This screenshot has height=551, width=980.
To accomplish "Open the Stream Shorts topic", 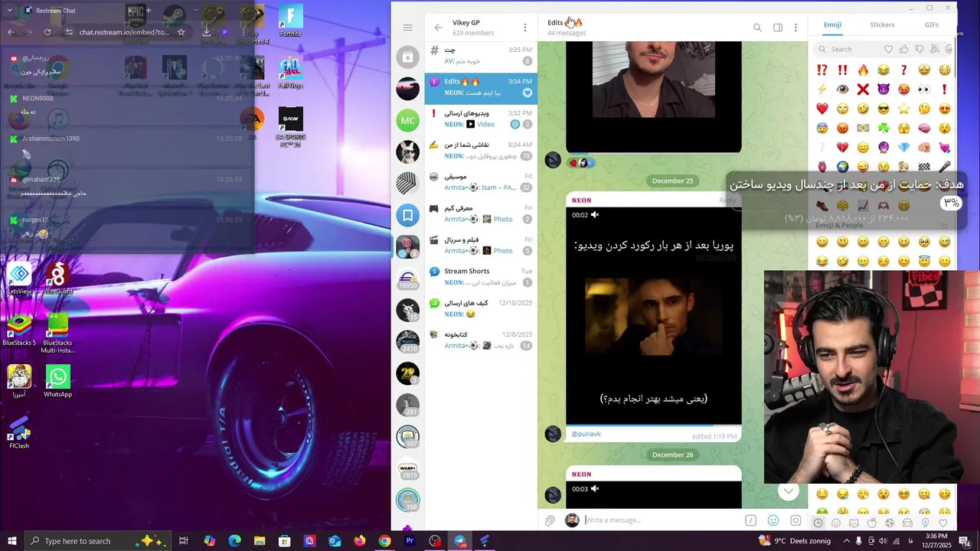I will (481, 278).
